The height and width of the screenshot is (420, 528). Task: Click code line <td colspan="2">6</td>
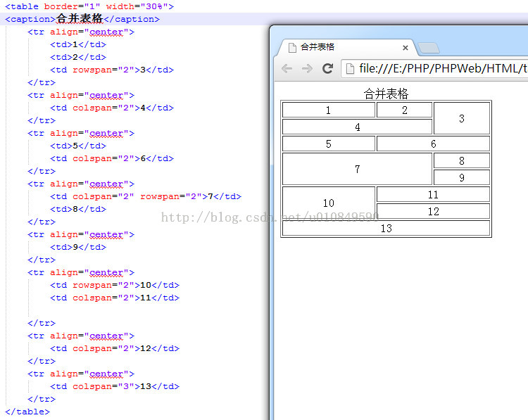point(112,158)
